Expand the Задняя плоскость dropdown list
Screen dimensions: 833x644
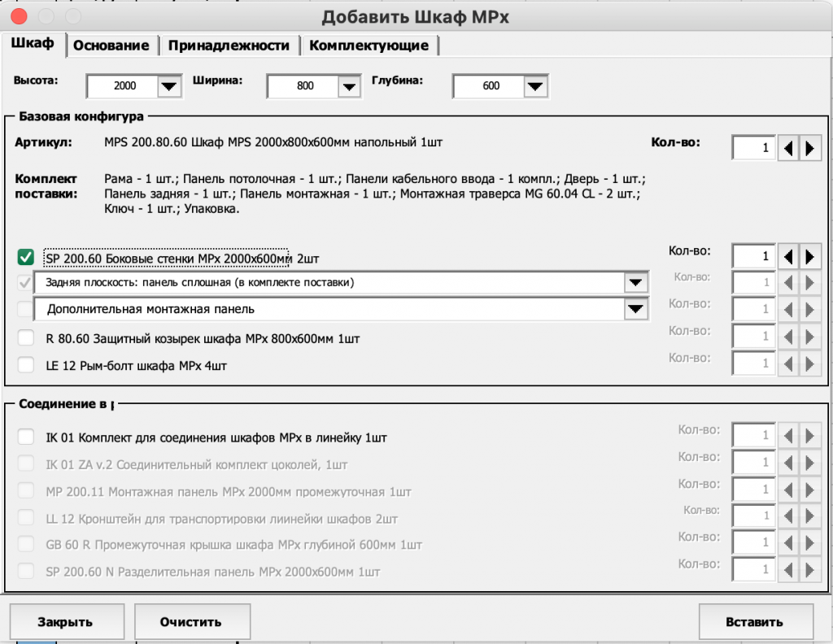635,282
